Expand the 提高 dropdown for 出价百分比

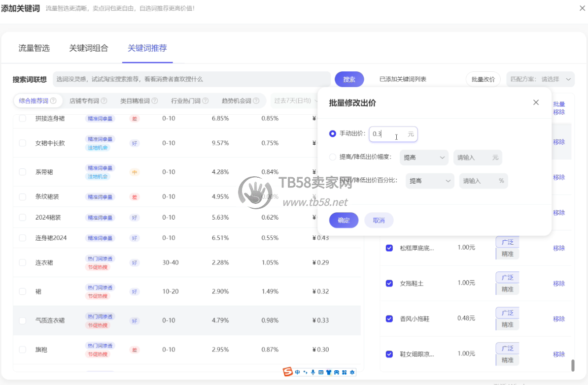[x=429, y=181]
